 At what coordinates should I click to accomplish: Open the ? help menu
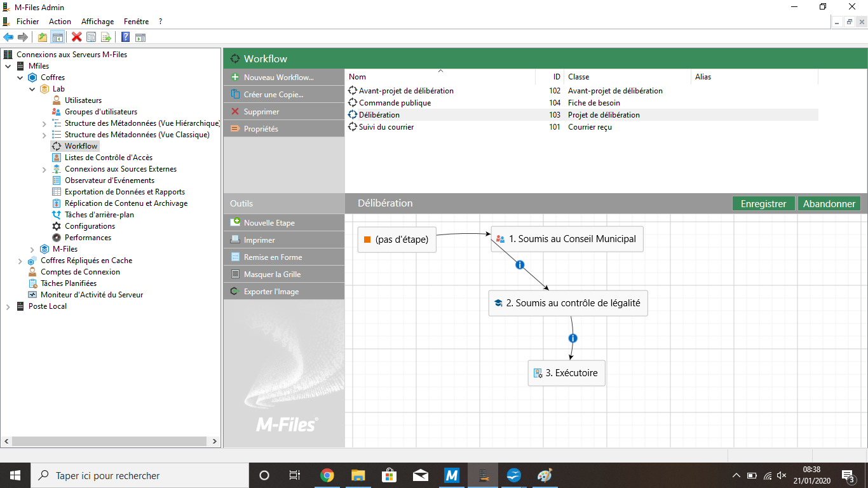tap(161, 22)
